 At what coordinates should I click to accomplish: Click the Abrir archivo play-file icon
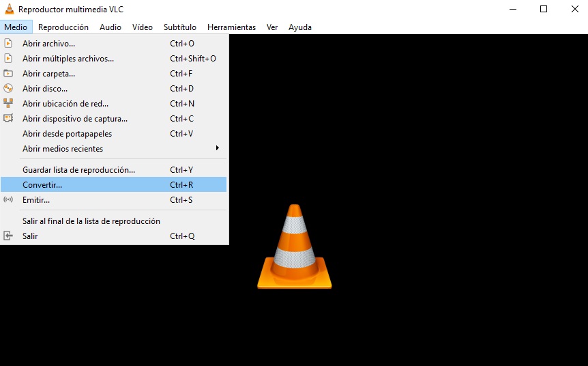8,44
